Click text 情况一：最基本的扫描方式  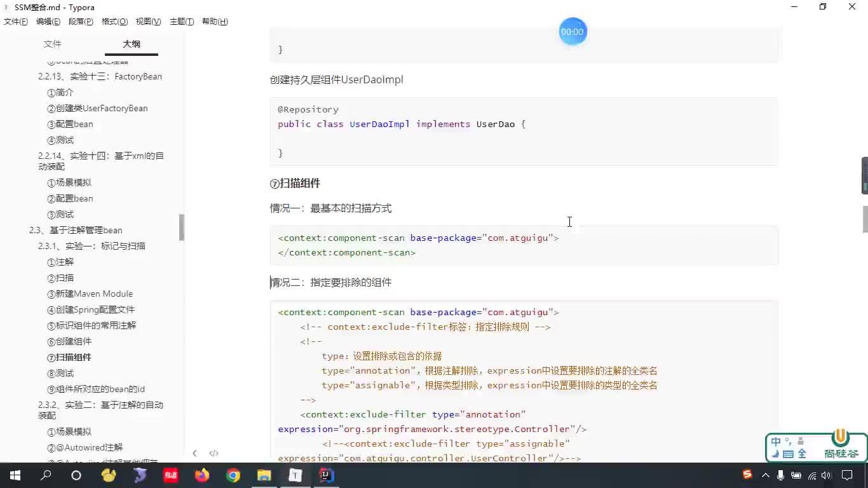coord(331,208)
